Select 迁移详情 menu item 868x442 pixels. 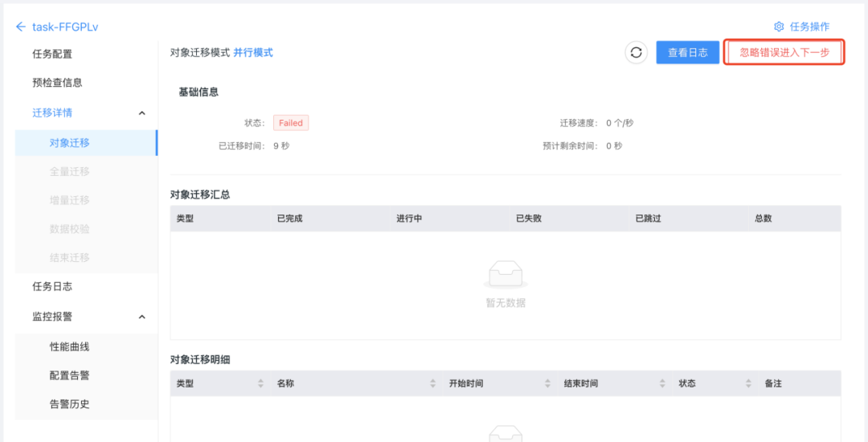click(52, 113)
